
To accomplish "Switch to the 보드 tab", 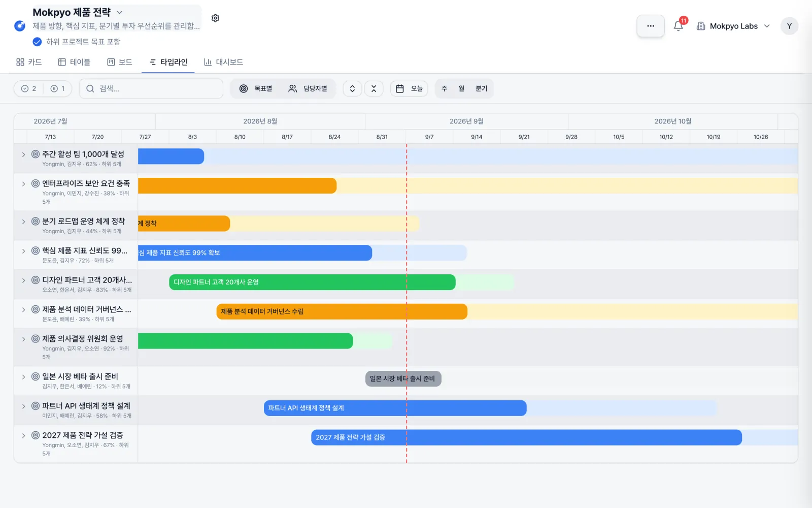I will [x=120, y=62].
